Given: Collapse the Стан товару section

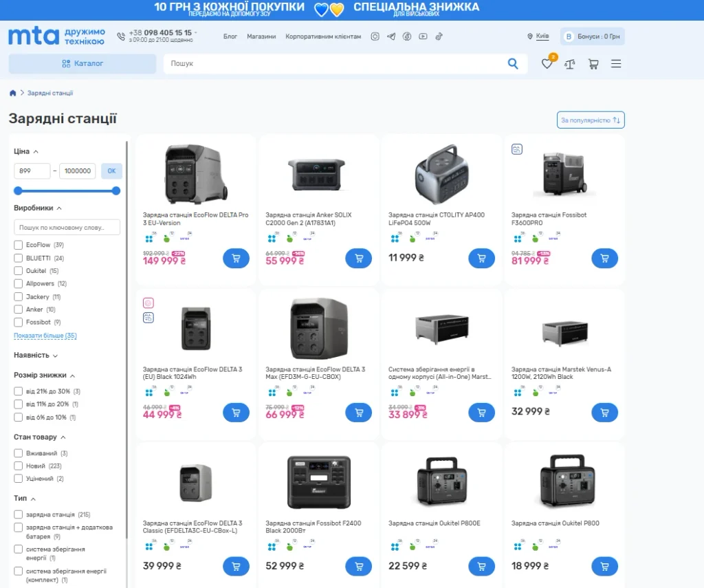Looking at the screenshot, I should [x=40, y=437].
